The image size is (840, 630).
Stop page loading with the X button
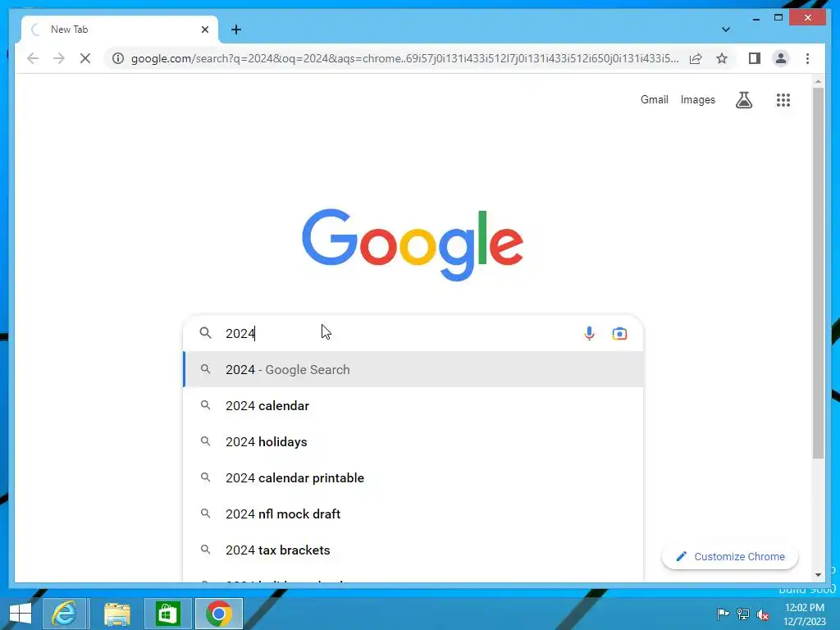pyautogui.click(x=85, y=58)
